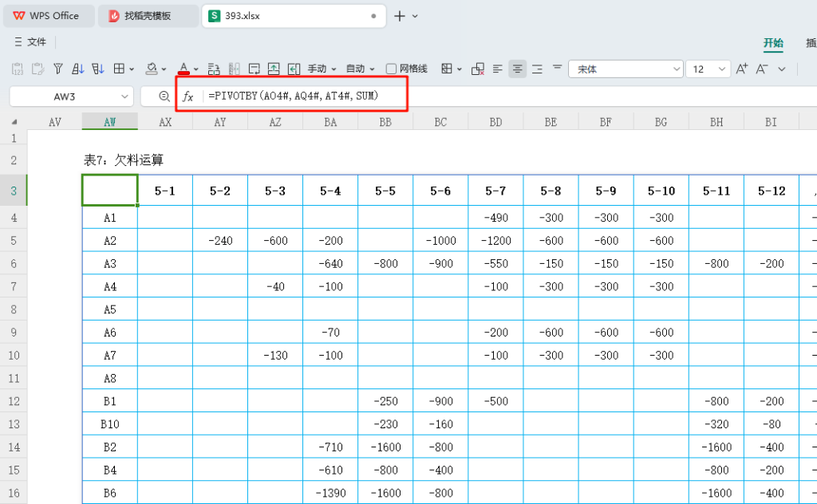The width and height of the screenshot is (817, 504).
Task: Click the cell containing -240
Action: (x=220, y=241)
